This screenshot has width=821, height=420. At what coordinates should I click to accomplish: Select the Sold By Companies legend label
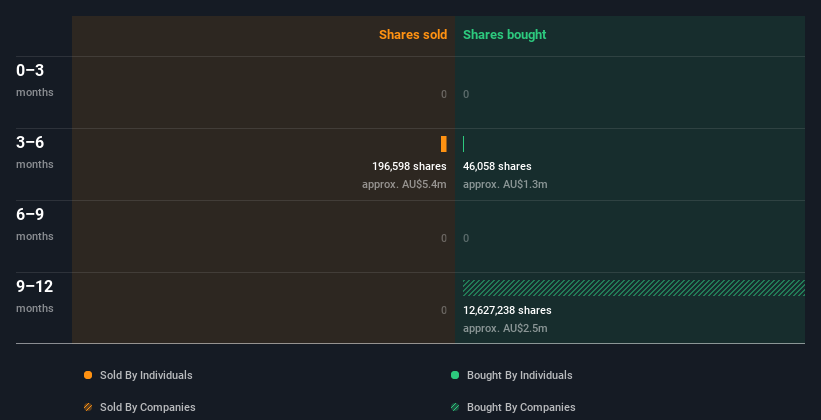tap(148, 407)
